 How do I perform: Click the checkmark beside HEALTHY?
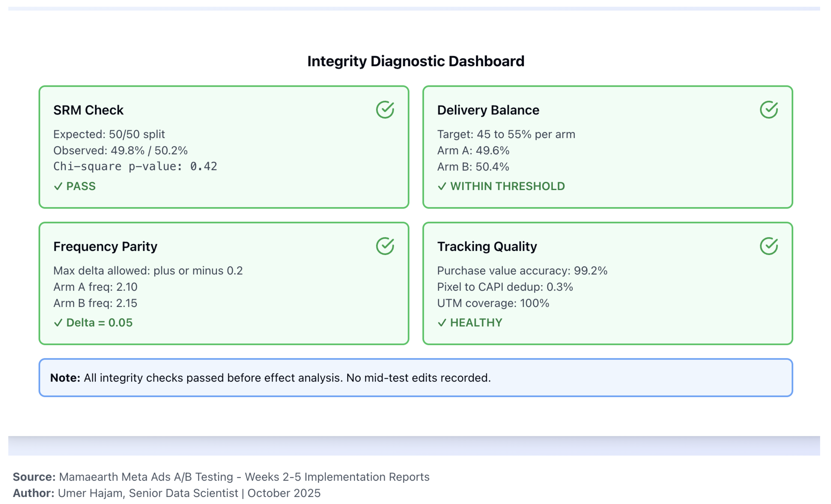click(x=442, y=323)
